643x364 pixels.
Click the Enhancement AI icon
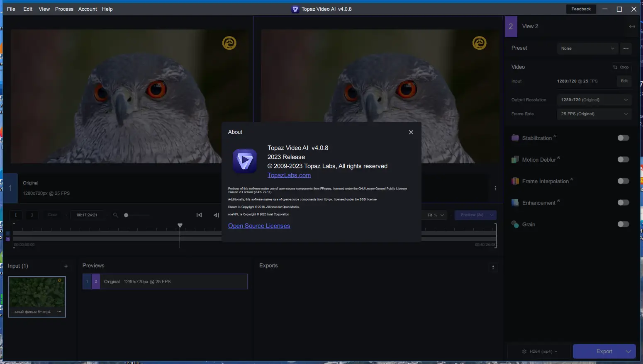(515, 202)
